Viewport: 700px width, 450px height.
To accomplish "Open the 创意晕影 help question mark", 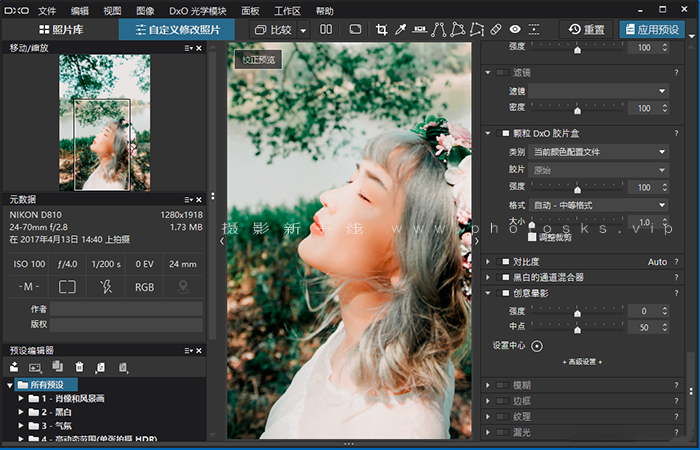I will coord(676,293).
